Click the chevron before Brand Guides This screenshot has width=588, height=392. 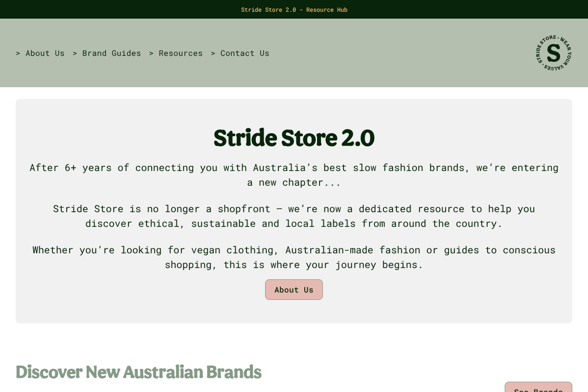[x=74, y=53]
